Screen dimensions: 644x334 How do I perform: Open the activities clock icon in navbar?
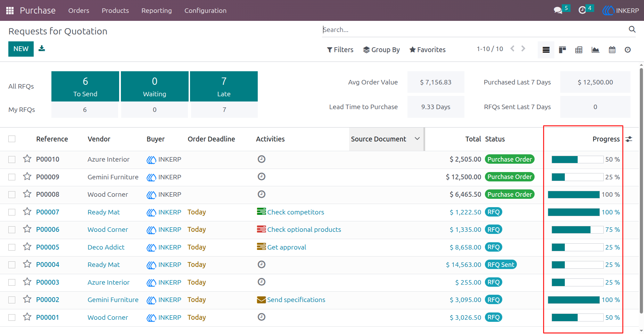[x=582, y=10]
